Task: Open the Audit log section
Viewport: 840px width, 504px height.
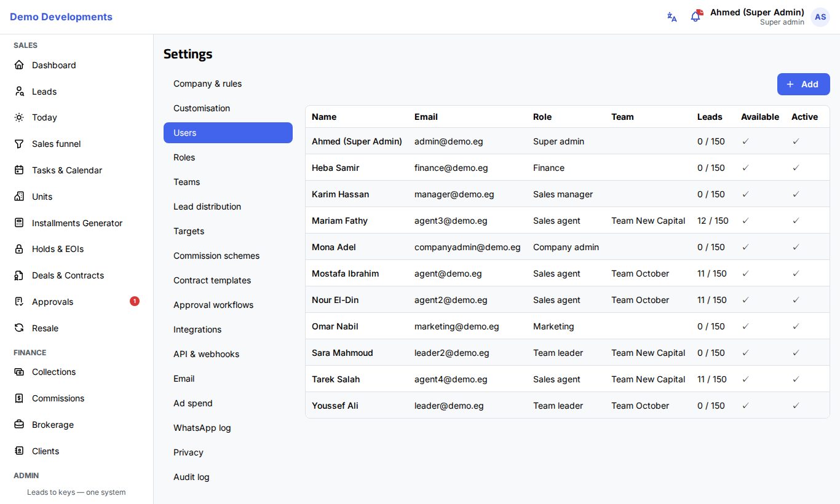Action: pos(228,477)
